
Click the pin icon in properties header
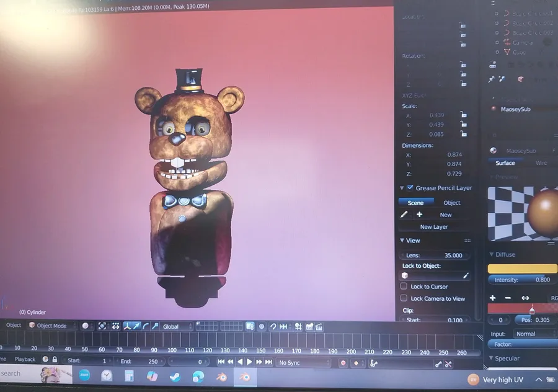pyautogui.click(x=492, y=79)
